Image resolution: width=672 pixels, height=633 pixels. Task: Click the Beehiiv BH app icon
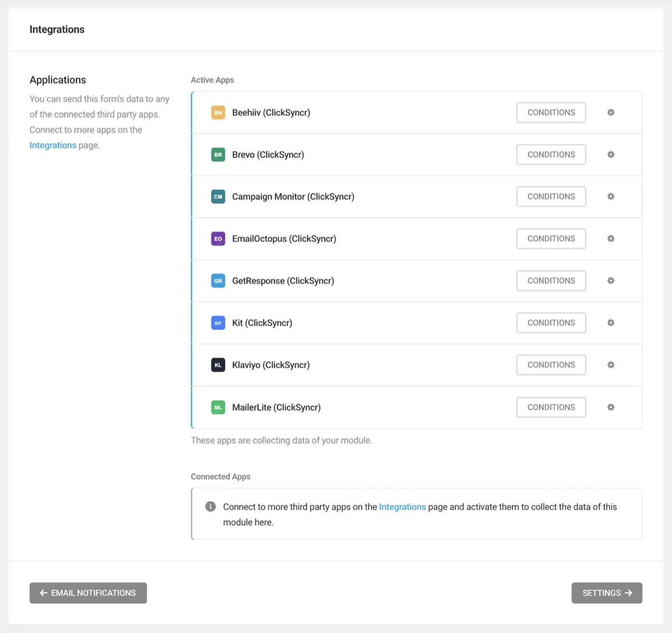218,112
